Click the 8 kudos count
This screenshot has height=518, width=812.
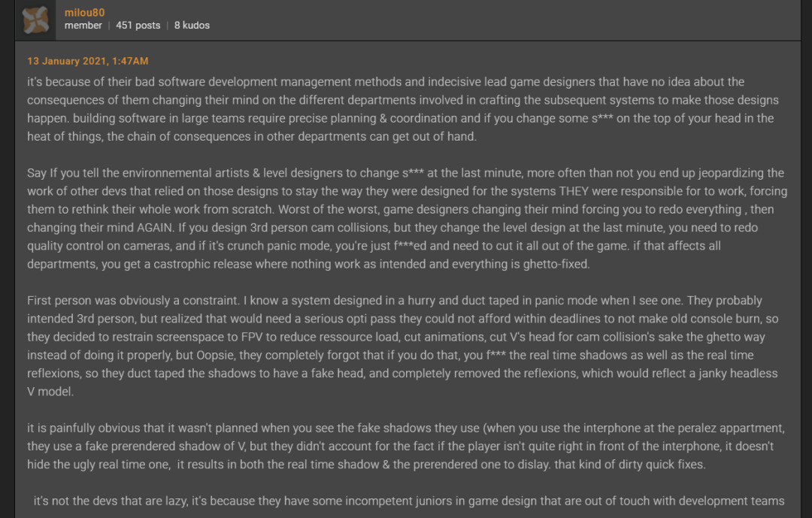(x=192, y=26)
